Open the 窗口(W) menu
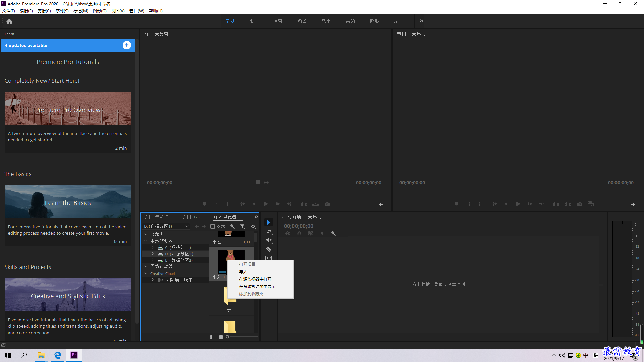 (137, 11)
